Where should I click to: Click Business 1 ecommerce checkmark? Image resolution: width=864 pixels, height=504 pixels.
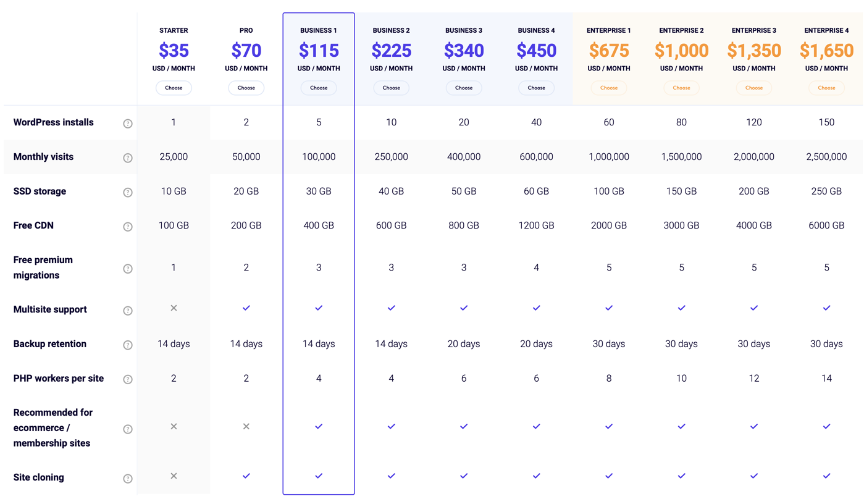319,426
